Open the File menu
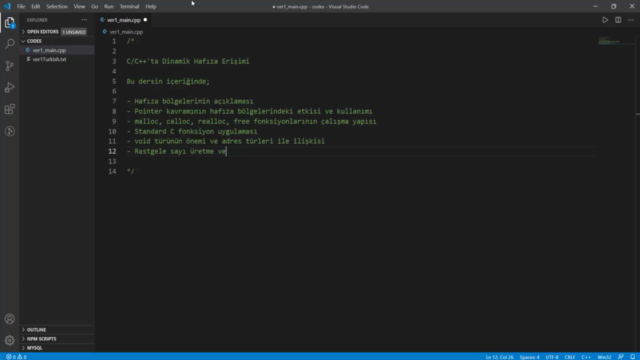This screenshot has width=640, height=360. pos(21,7)
